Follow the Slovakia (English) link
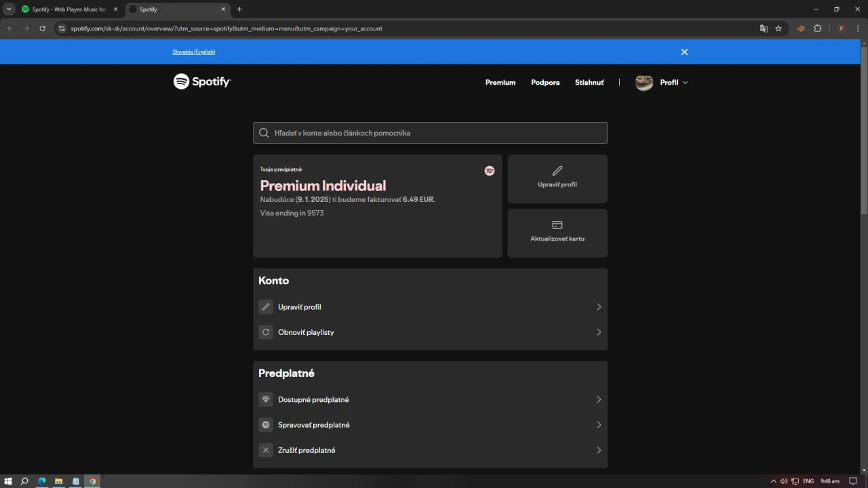The image size is (868, 488). 193,52
